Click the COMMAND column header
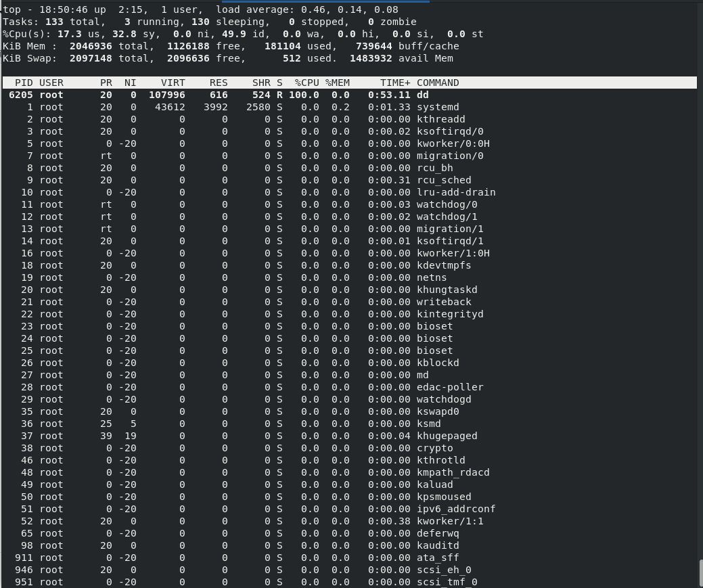The image size is (703, 588). pos(438,83)
